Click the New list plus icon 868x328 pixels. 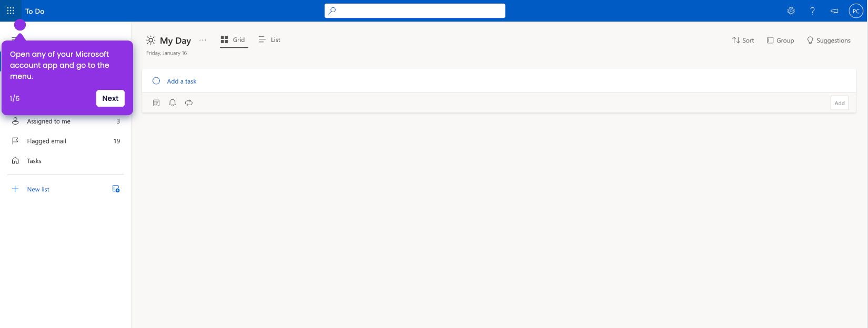click(x=15, y=189)
